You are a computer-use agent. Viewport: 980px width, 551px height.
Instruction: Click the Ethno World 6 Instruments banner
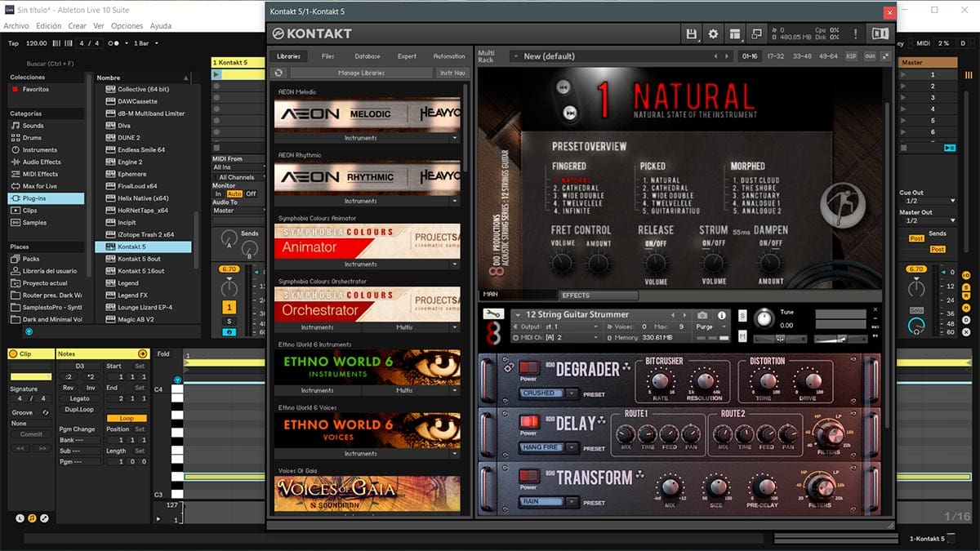coord(367,367)
